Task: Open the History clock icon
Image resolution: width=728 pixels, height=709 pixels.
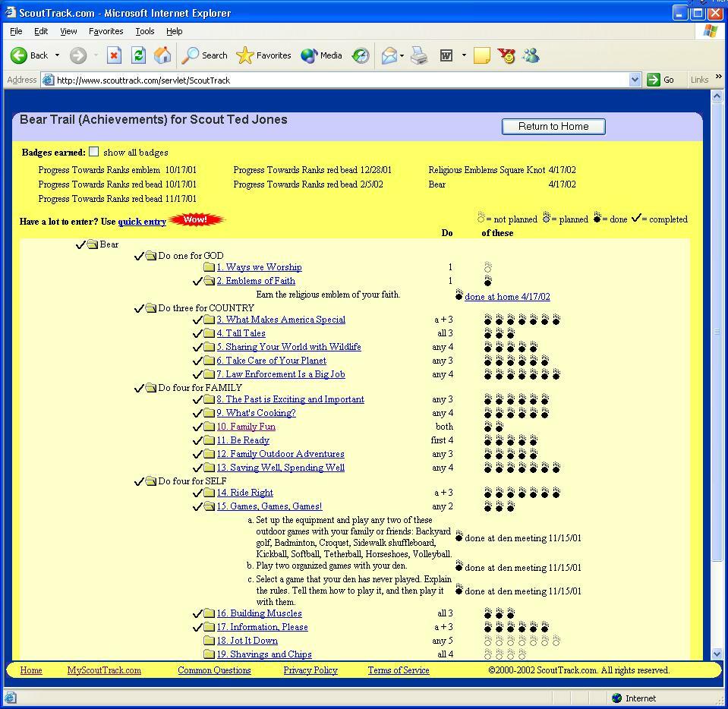Action: (x=361, y=55)
